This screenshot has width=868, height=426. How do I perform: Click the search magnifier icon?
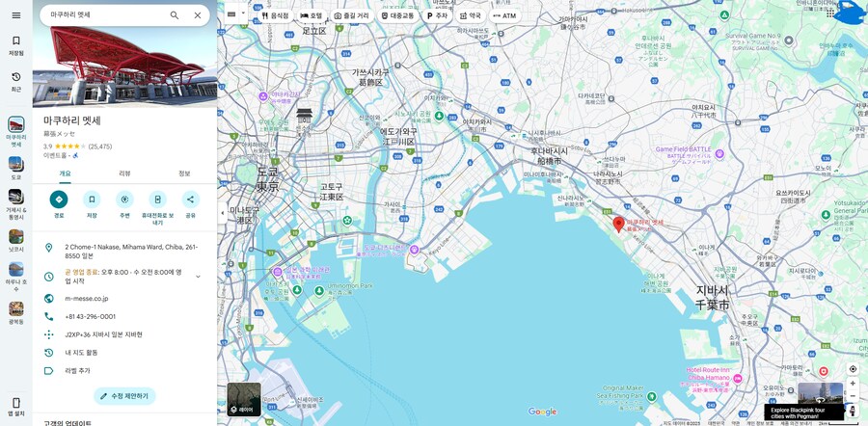(x=175, y=15)
